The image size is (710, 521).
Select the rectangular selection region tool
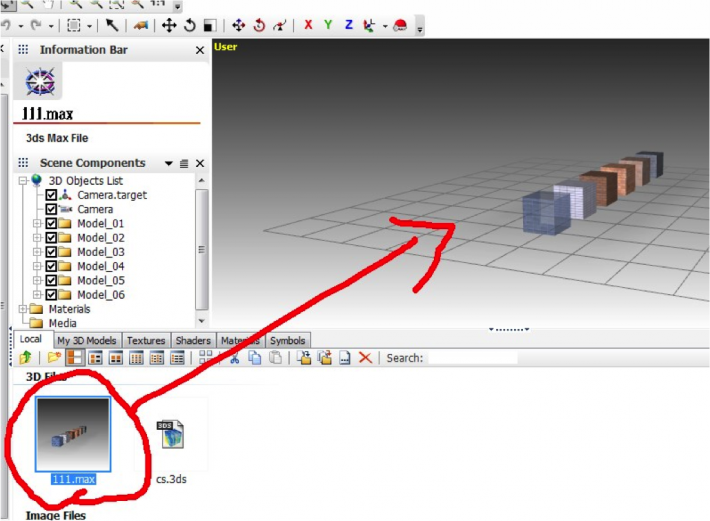(x=73, y=25)
